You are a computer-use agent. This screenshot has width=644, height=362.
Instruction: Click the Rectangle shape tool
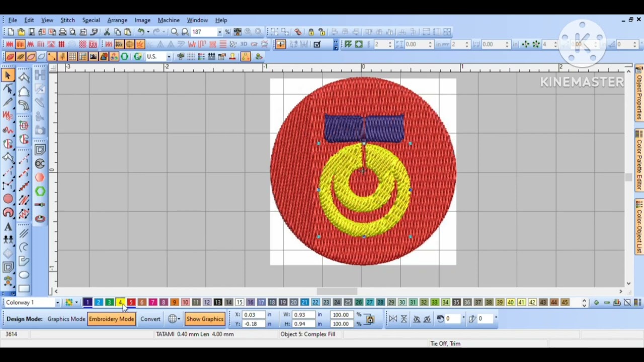point(24,289)
